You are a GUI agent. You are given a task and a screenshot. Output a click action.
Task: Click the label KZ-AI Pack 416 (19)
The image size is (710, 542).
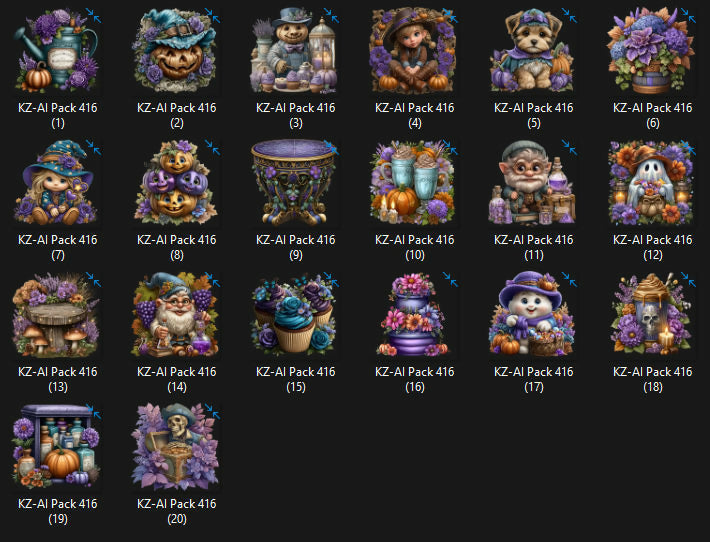pos(58,512)
